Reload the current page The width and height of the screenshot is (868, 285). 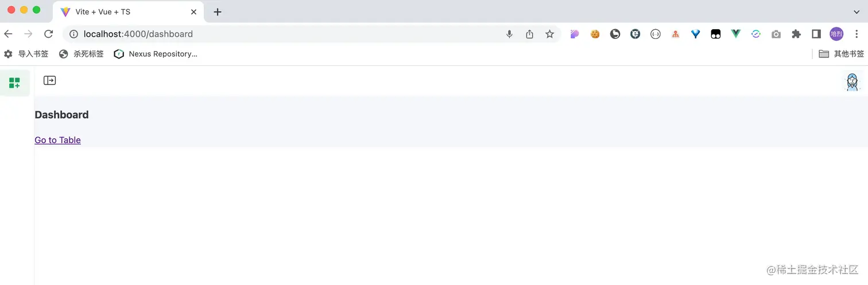[x=49, y=34]
